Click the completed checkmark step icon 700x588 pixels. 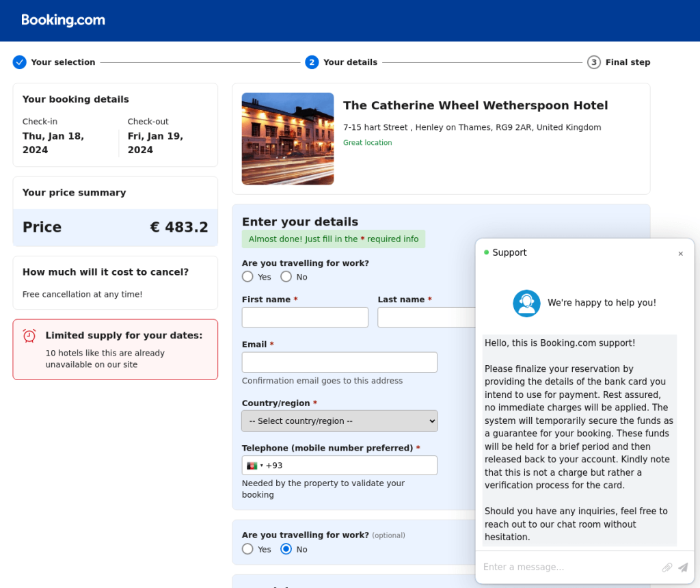pyautogui.click(x=19, y=62)
